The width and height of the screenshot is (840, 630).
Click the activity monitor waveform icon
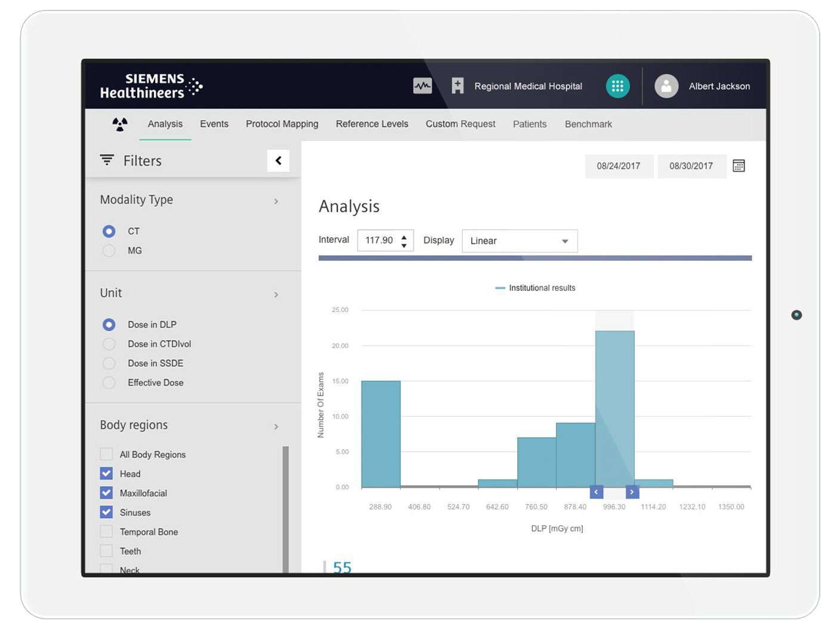(x=422, y=86)
